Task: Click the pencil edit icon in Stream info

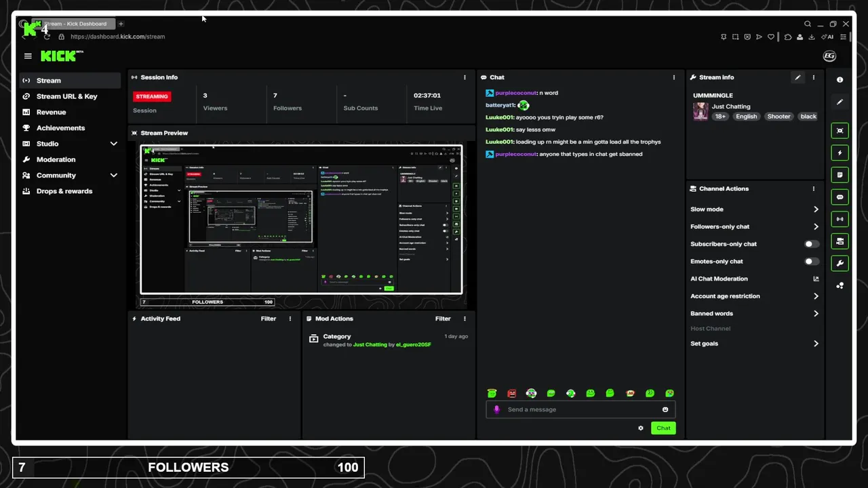Action: [798, 77]
